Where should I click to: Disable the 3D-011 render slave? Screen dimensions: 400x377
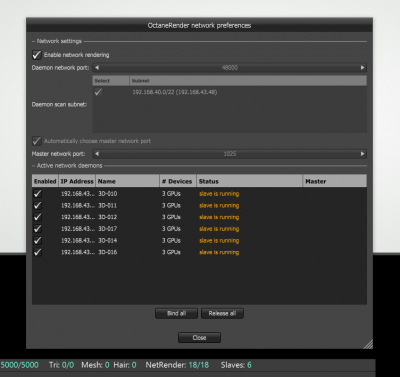[x=38, y=205]
